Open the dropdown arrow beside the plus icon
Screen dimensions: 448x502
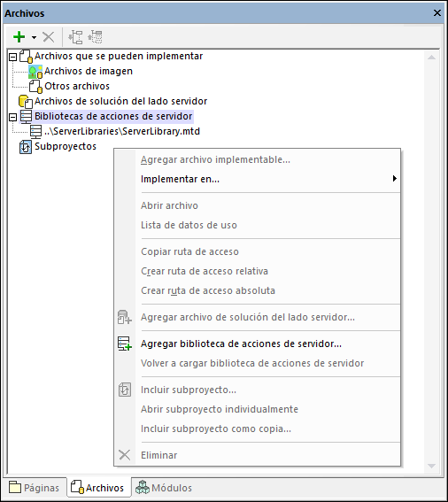34,37
